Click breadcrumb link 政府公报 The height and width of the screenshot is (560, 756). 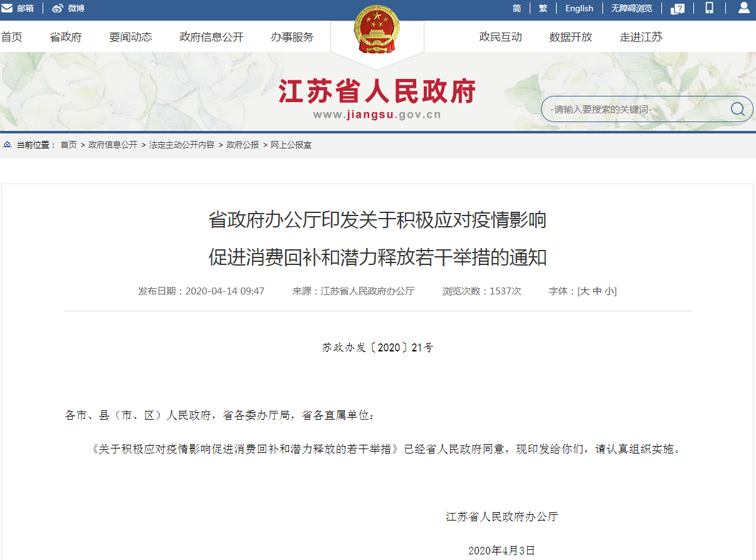point(243,145)
